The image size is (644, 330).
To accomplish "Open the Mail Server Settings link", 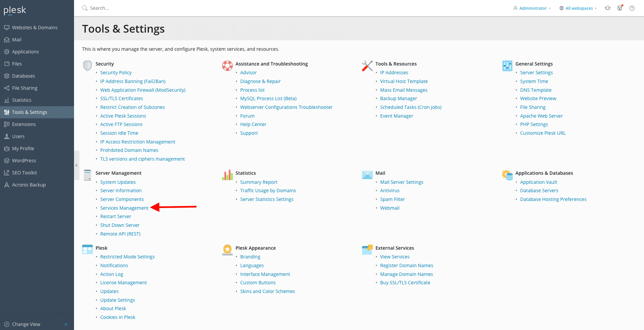I will coord(402,182).
